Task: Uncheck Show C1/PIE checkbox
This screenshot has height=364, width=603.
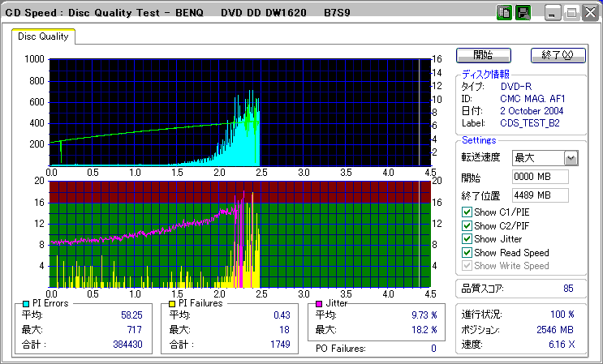Action: (467, 212)
